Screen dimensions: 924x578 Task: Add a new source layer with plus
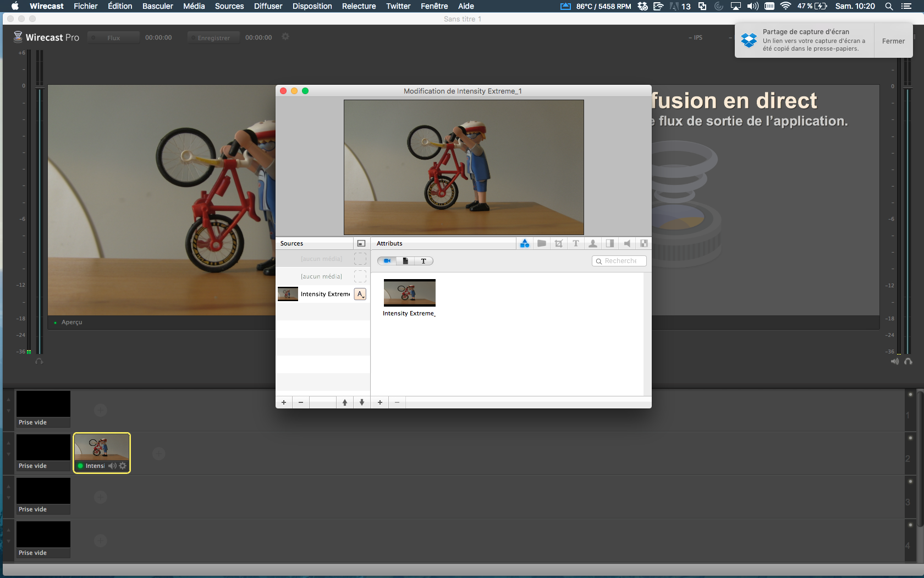tap(284, 402)
